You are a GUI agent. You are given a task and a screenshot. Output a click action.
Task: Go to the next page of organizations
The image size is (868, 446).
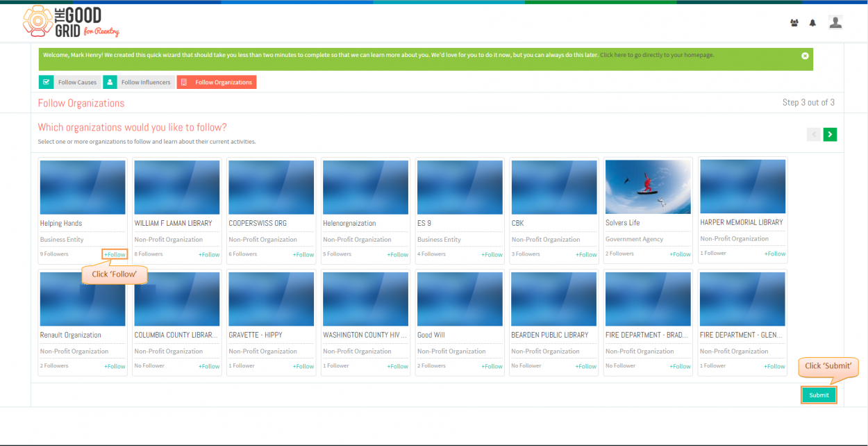point(830,135)
